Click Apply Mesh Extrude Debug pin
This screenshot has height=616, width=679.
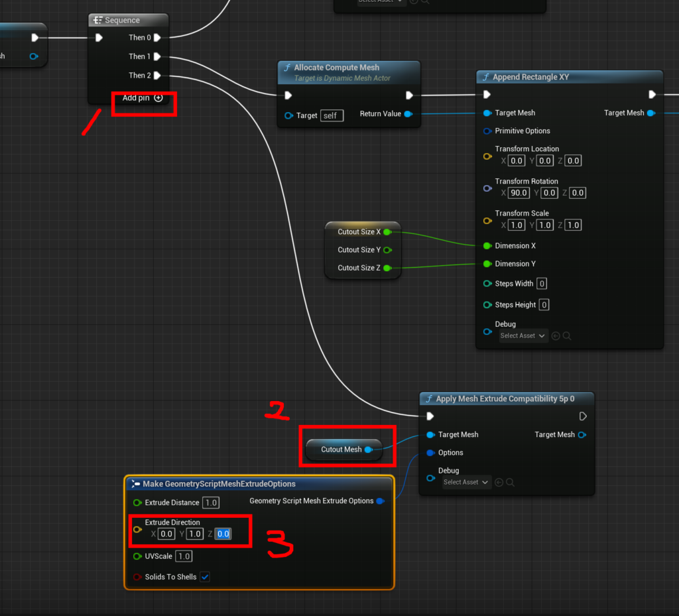[430, 478]
